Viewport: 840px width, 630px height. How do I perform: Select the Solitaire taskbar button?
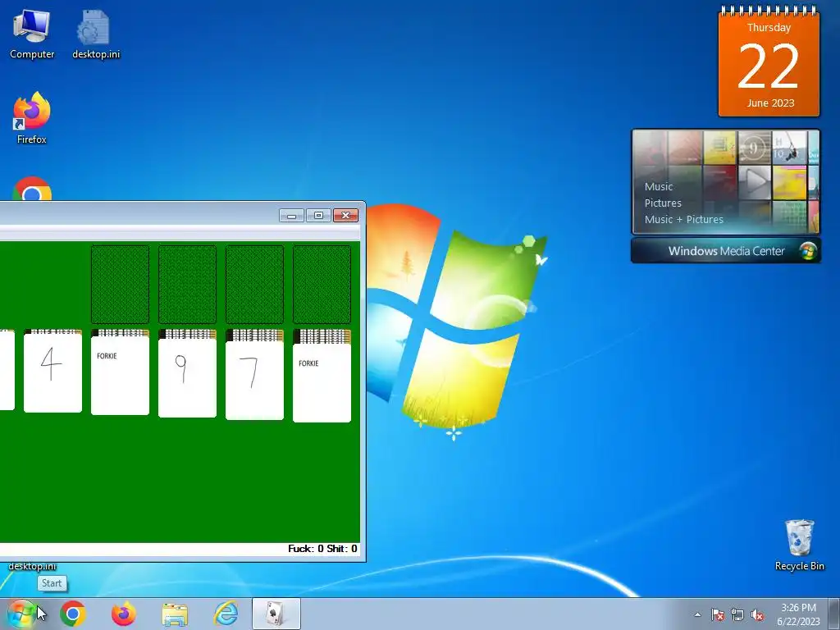point(276,614)
